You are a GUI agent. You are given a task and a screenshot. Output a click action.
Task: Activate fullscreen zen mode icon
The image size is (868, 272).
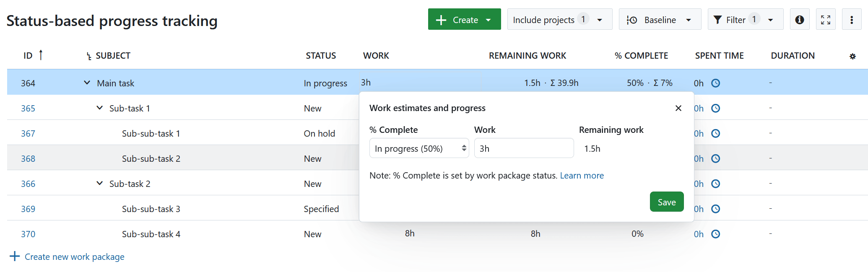coord(825,20)
